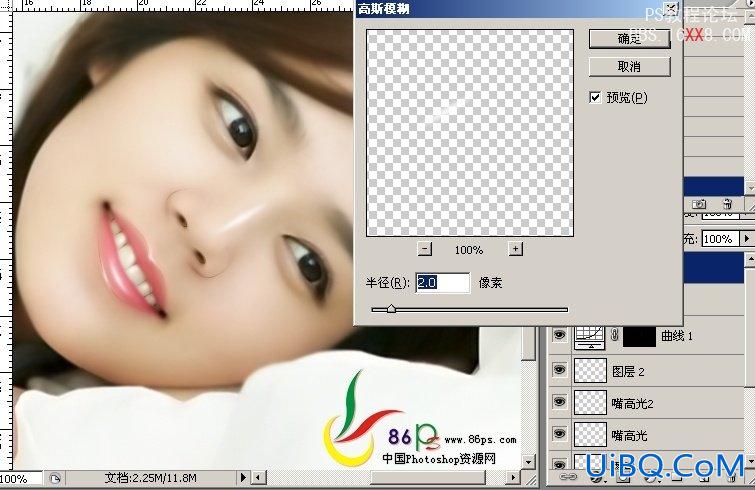This screenshot has width=755, height=490.
Task: Toggle visibility of 嘴高光 layer
Action: coord(559,434)
